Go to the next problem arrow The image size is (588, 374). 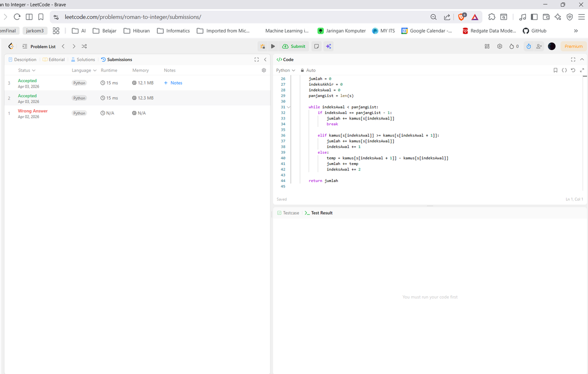(x=73, y=47)
